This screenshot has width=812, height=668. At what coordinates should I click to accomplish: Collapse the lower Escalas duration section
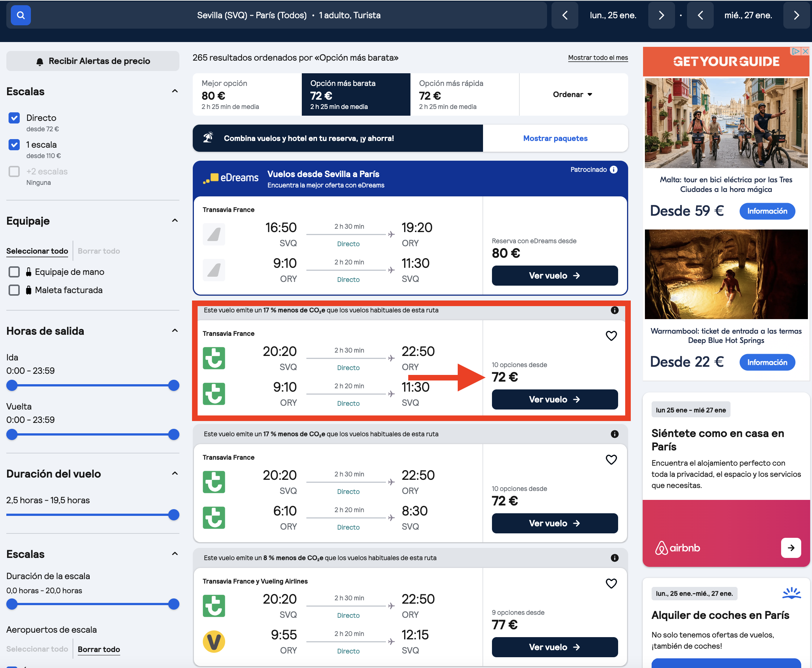(x=175, y=554)
